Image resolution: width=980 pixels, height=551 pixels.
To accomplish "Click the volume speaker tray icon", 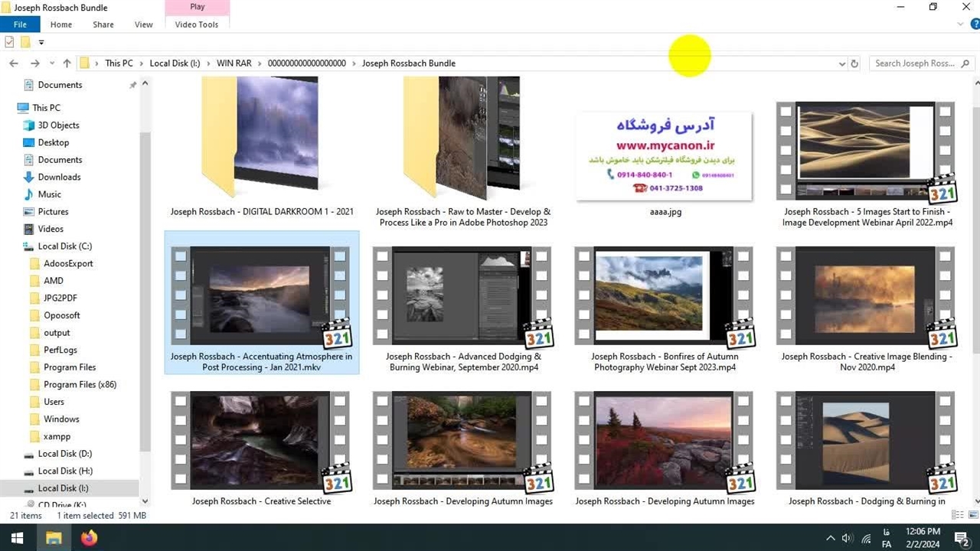I will (x=848, y=538).
